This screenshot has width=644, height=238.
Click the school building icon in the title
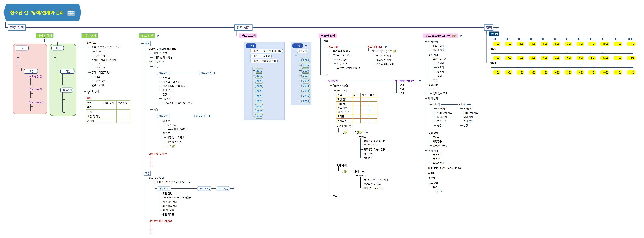(71, 12)
